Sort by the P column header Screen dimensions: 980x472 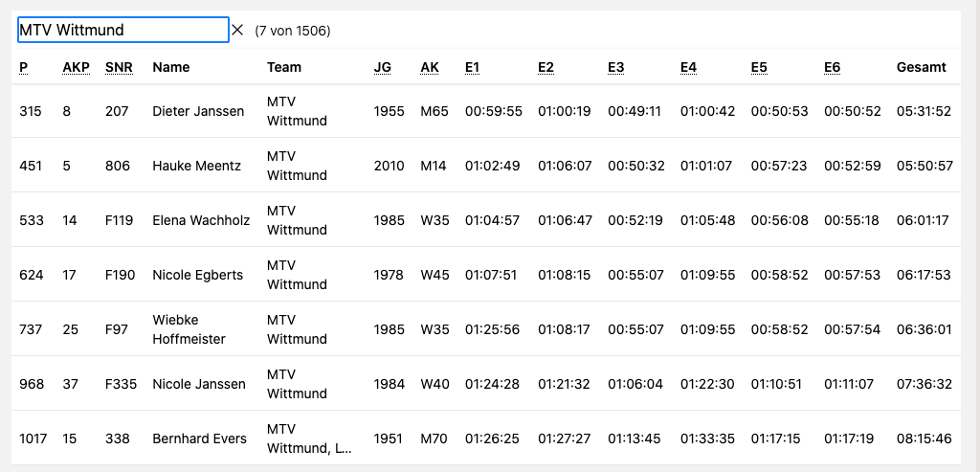coord(23,67)
